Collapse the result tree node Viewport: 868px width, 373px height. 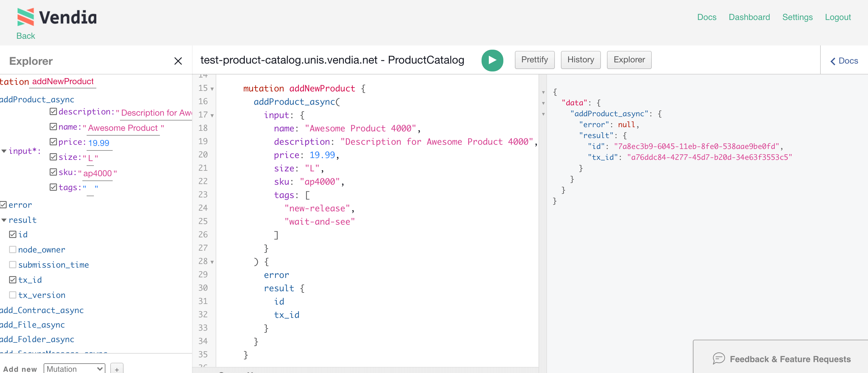[4, 220]
